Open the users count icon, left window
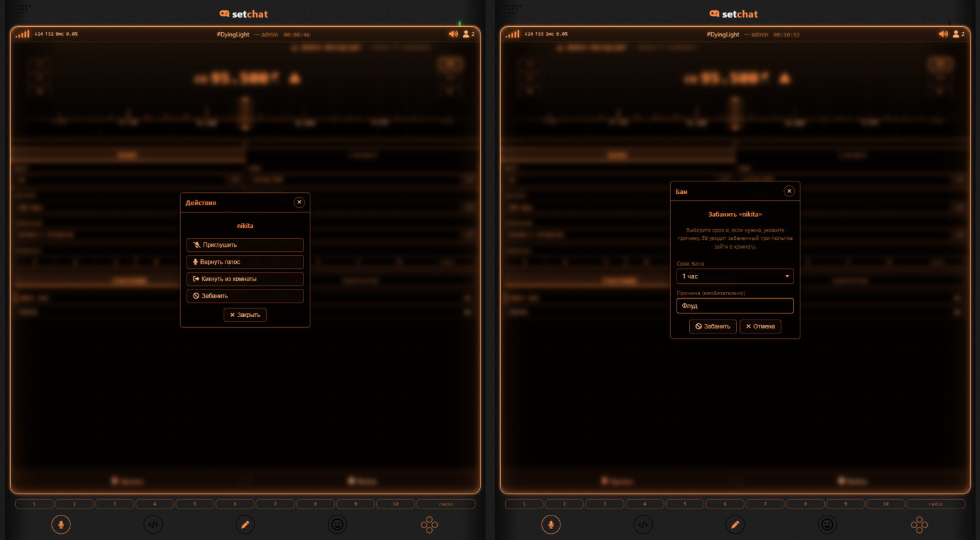980x540 pixels. click(469, 34)
